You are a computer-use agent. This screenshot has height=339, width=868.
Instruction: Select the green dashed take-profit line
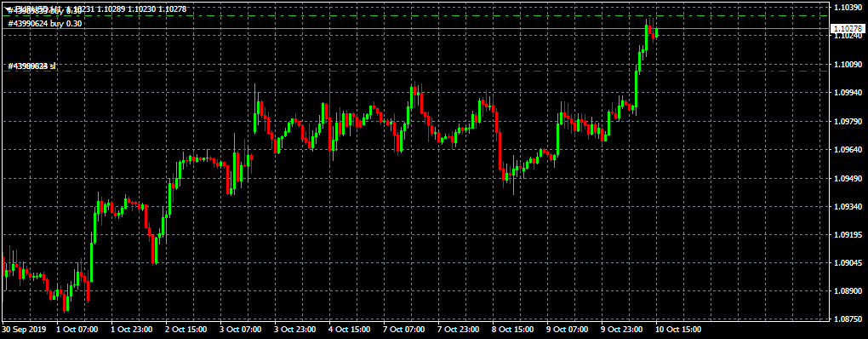pos(415,16)
